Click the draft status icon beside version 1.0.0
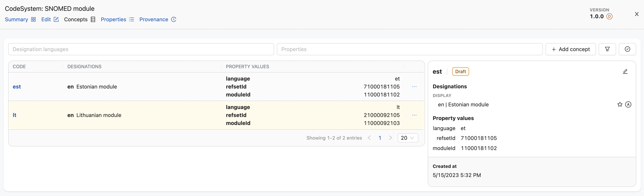 point(609,17)
